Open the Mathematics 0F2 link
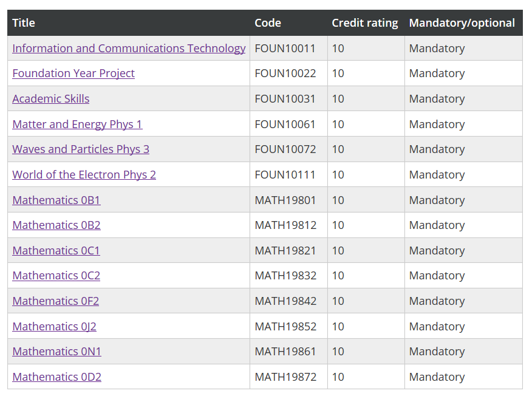The width and height of the screenshot is (532, 399). click(56, 301)
